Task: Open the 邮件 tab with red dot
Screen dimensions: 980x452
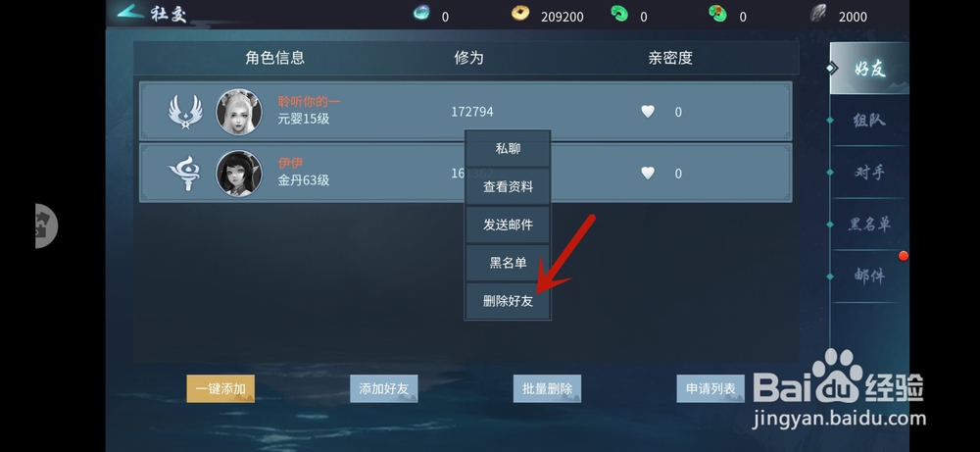Action: pos(868,276)
